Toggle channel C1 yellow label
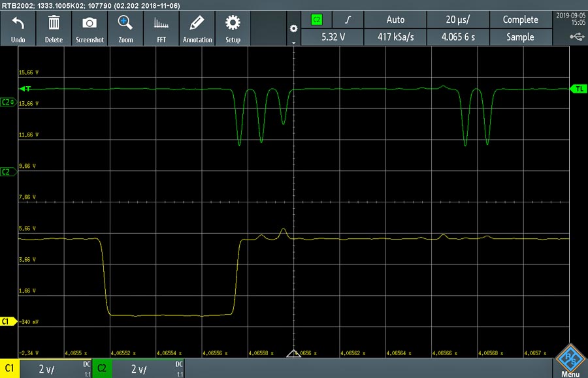The height and width of the screenshot is (378, 588). tap(10, 368)
